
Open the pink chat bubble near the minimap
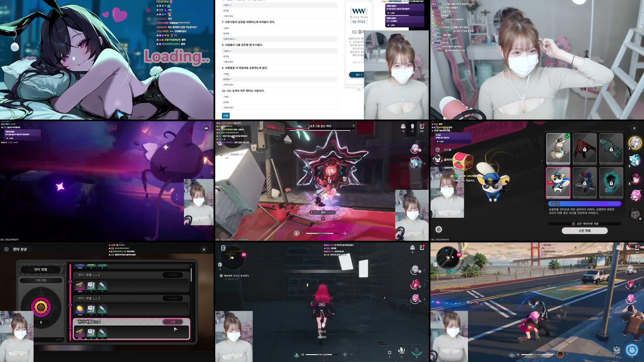(x=244, y=255)
